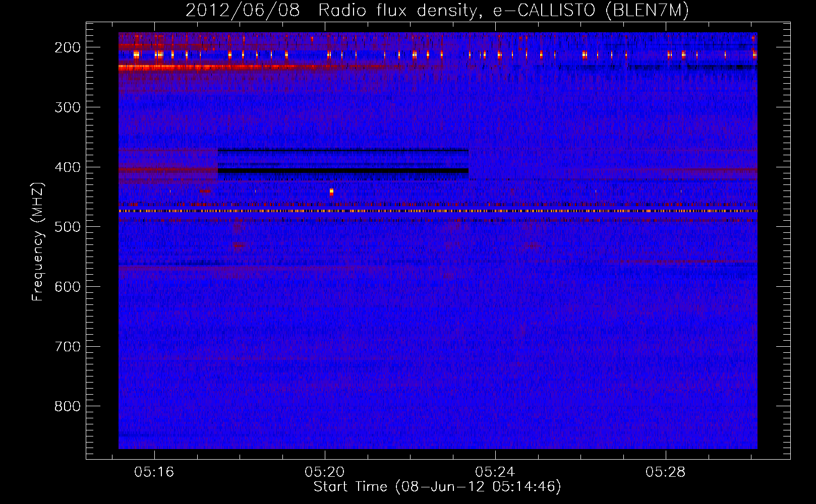Click the 600 frequency tick label

point(68,287)
